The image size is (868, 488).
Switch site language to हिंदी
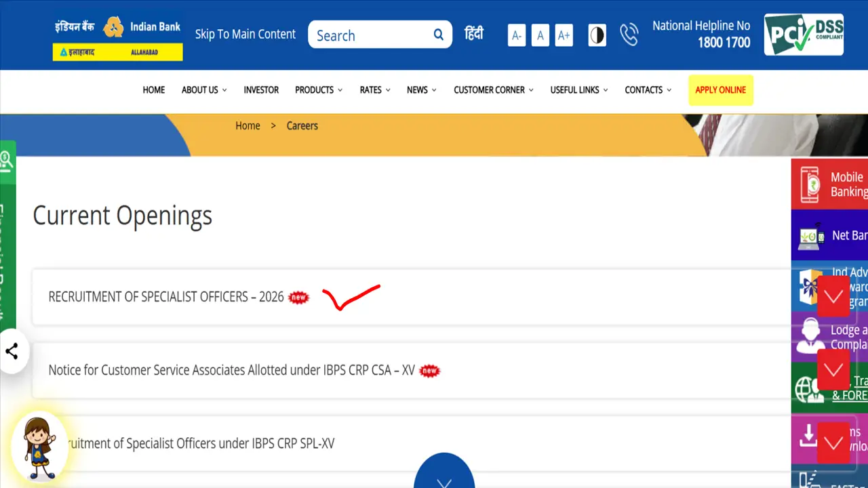click(x=473, y=33)
